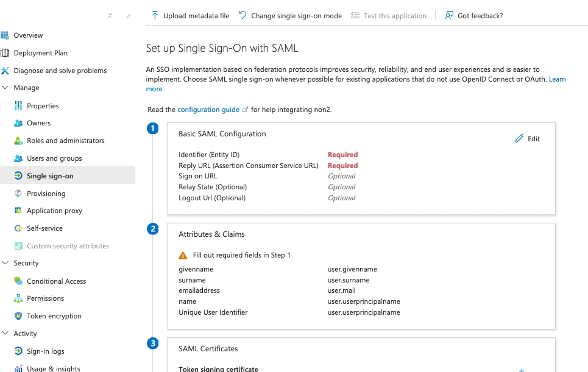
Task: Collapse the Manage section chevron
Action: coord(5,87)
